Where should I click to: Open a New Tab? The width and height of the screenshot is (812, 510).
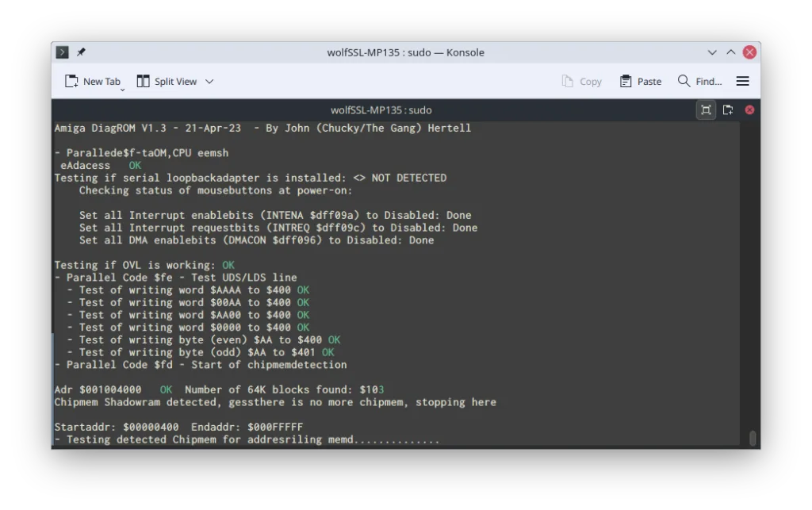[92, 81]
